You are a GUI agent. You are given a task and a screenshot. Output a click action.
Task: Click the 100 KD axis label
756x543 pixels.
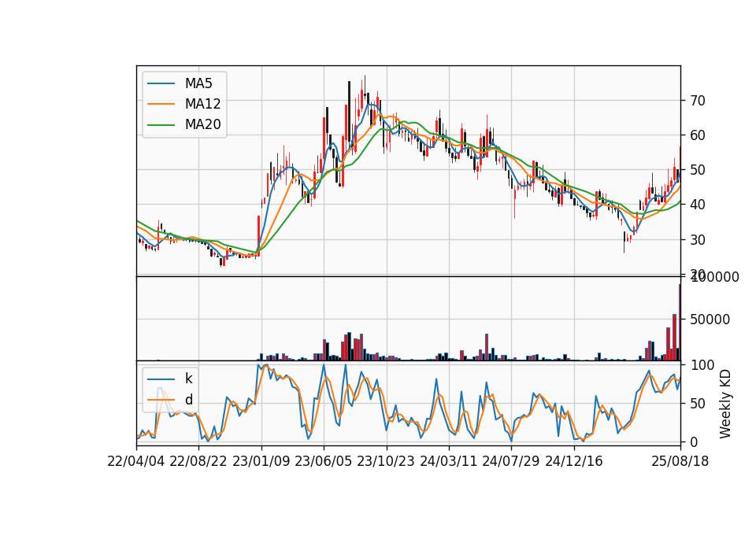702,365
